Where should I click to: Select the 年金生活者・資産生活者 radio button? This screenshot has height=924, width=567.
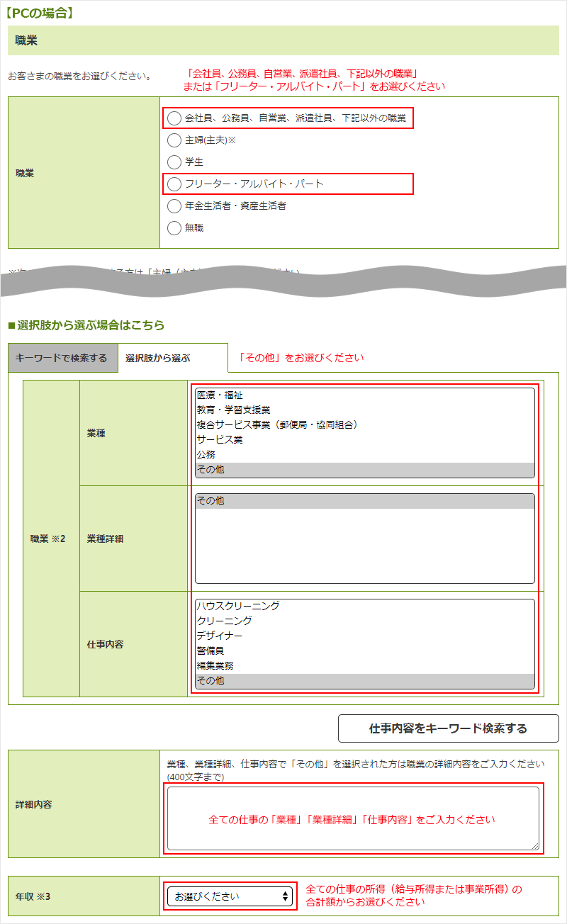pyautogui.click(x=174, y=206)
